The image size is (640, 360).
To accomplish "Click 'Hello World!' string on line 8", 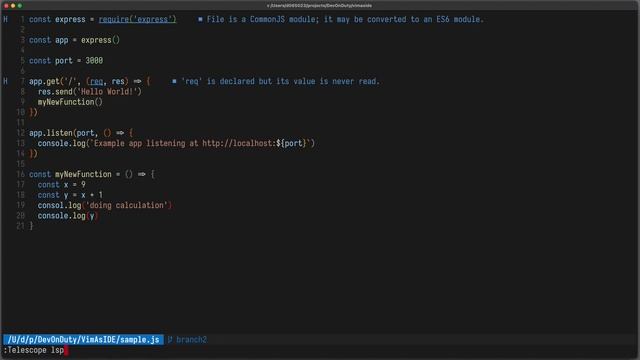I will [x=107, y=91].
